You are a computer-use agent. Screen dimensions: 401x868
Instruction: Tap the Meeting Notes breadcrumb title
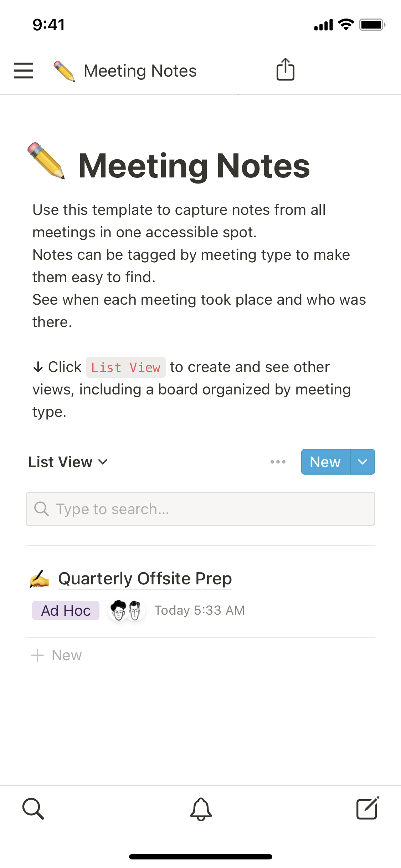140,71
